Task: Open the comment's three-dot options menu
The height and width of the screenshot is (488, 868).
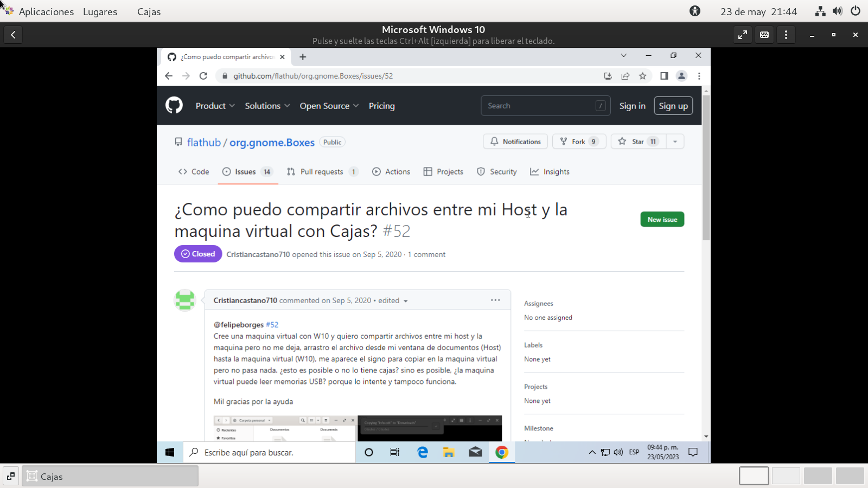Action: point(495,300)
